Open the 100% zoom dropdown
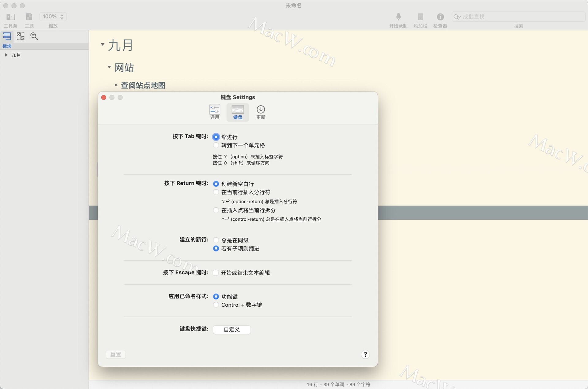 (x=53, y=17)
